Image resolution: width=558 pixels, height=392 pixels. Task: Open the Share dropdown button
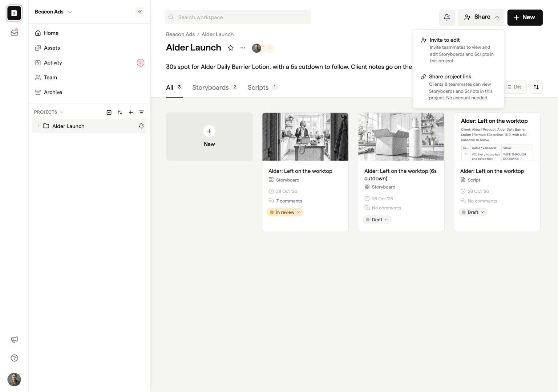[x=481, y=17]
